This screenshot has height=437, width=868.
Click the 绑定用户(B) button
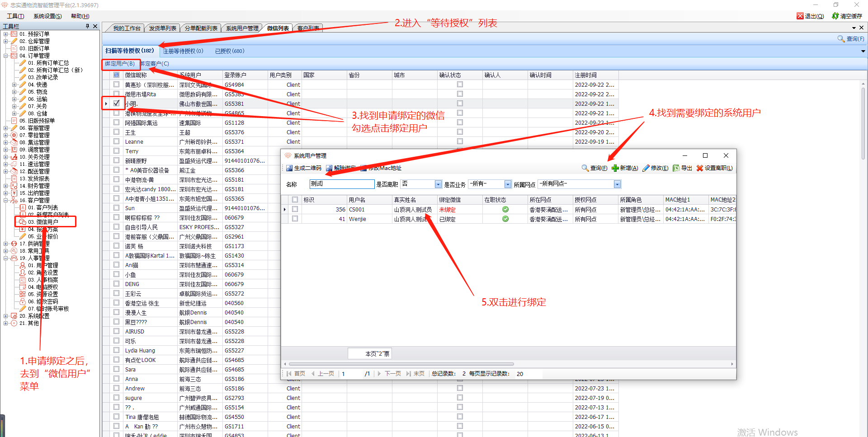click(120, 64)
